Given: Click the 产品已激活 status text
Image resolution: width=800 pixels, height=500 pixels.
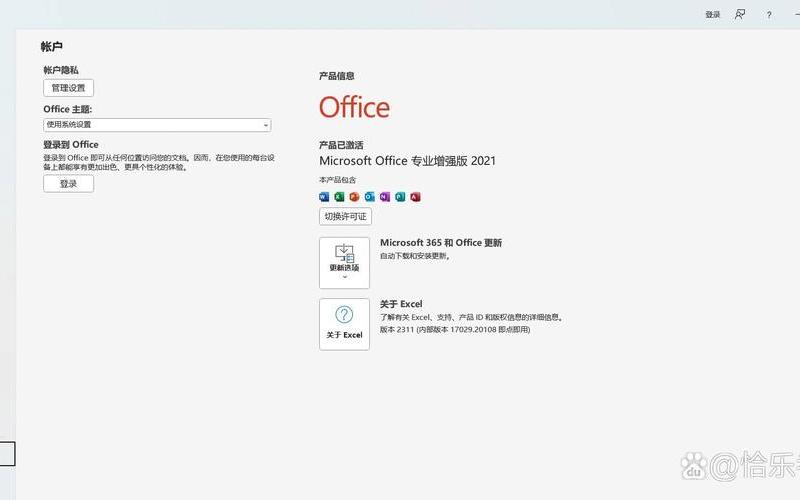Looking at the screenshot, I should click(x=341, y=145).
